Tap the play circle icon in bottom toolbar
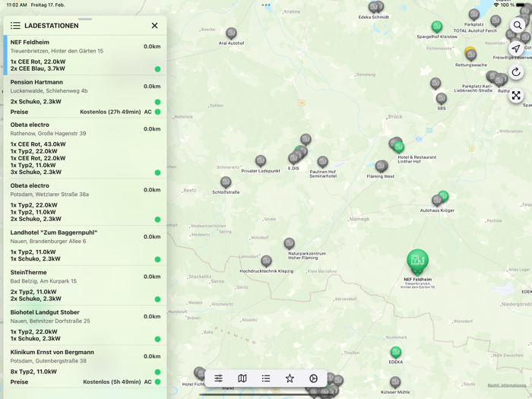The height and width of the screenshot is (399, 532). (313, 378)
